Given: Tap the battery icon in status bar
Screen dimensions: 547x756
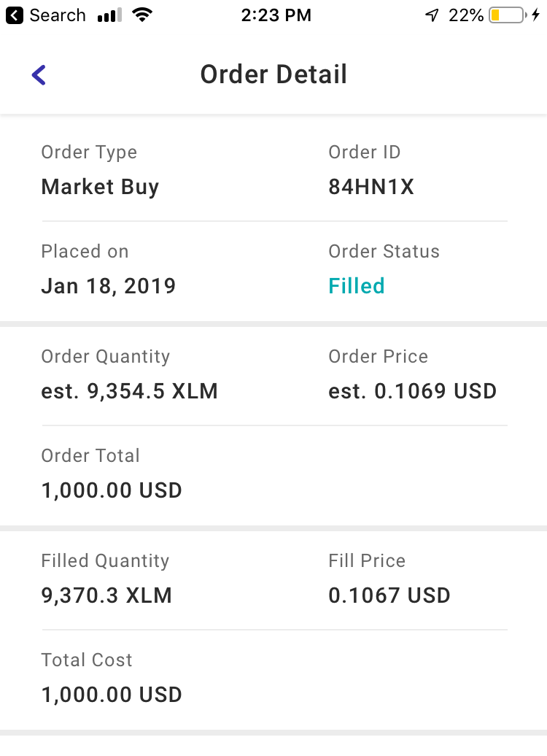Looking at the screenshot, I should [x=507, y=15].
